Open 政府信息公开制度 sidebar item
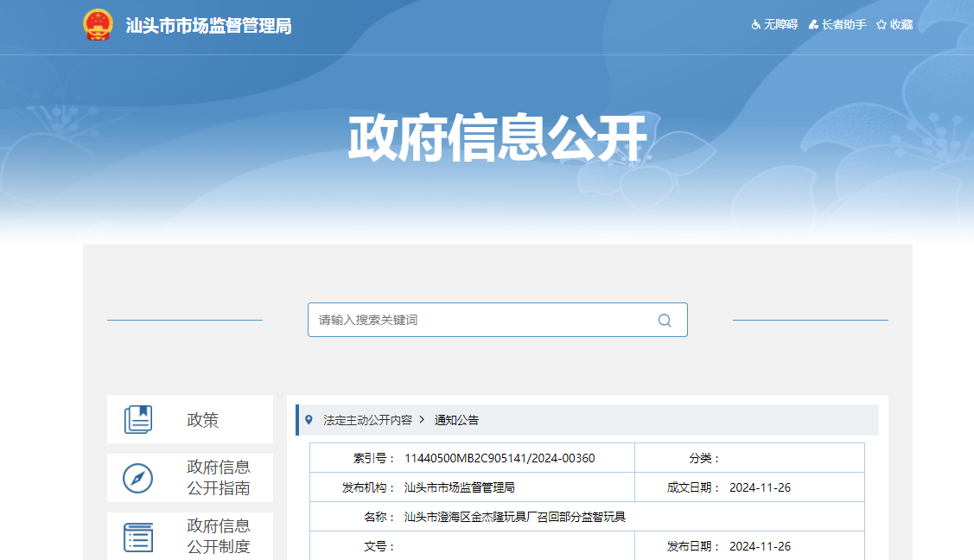This screenshot has width=974, height=560. [x=190, y=537]
